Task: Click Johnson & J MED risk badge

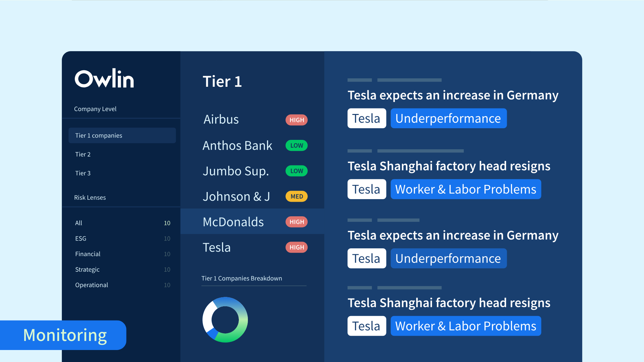Action: click(x=296, y=197)
